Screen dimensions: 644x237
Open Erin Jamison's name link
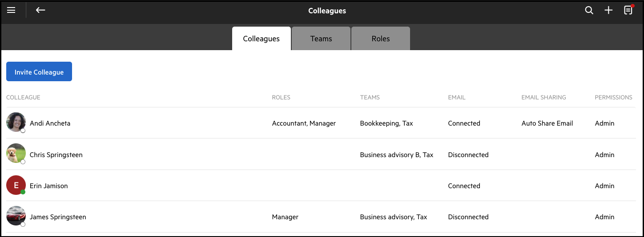point(48,186)
